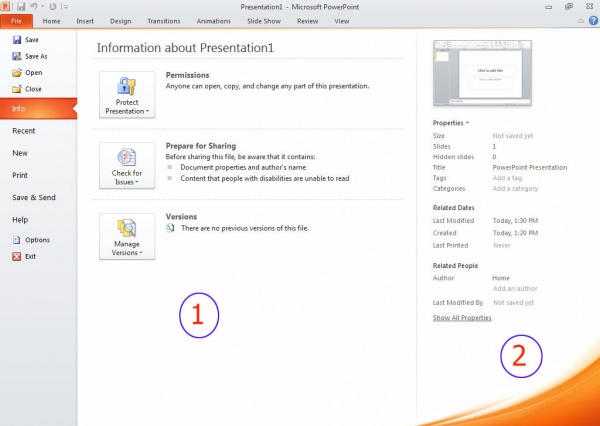
Task: Minimize the ribbon with the caret icon
Action: (x=581, y=21)
